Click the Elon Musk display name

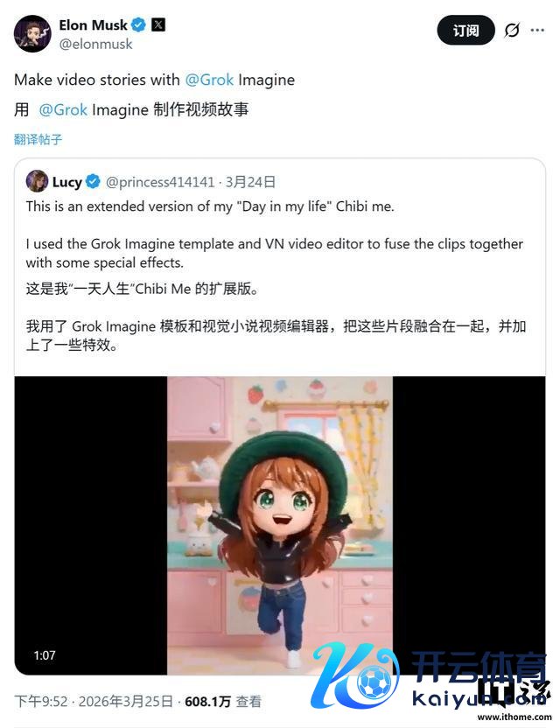pos(93,25)
